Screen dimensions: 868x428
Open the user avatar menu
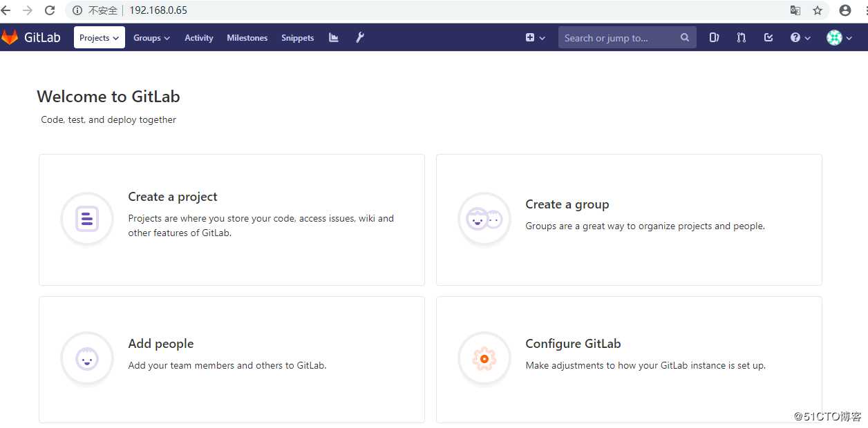pyautogui.click(x=839, y=37)
